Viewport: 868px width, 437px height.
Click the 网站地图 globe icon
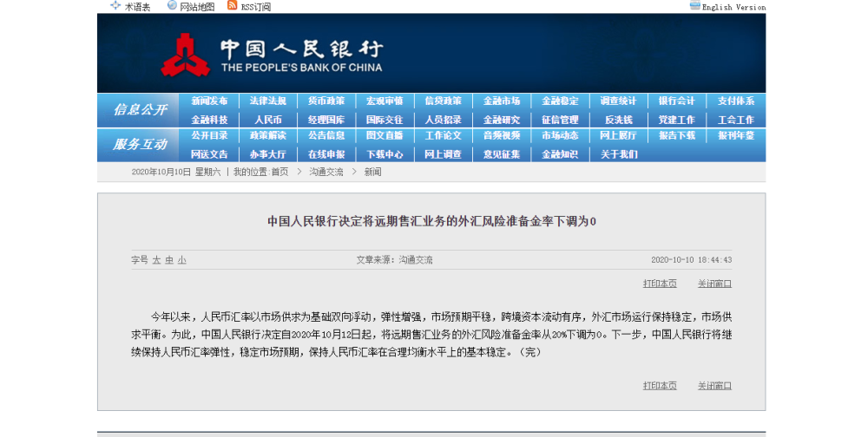172,5
